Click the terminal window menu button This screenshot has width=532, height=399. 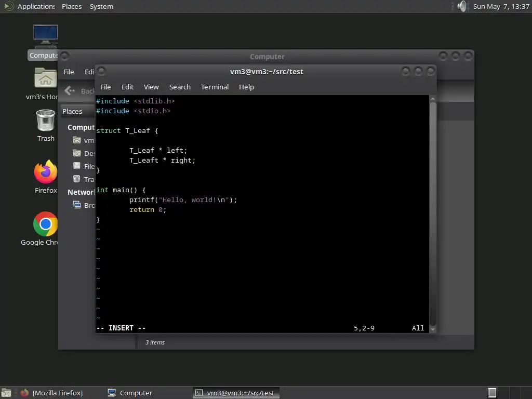[x=101, y=71]
